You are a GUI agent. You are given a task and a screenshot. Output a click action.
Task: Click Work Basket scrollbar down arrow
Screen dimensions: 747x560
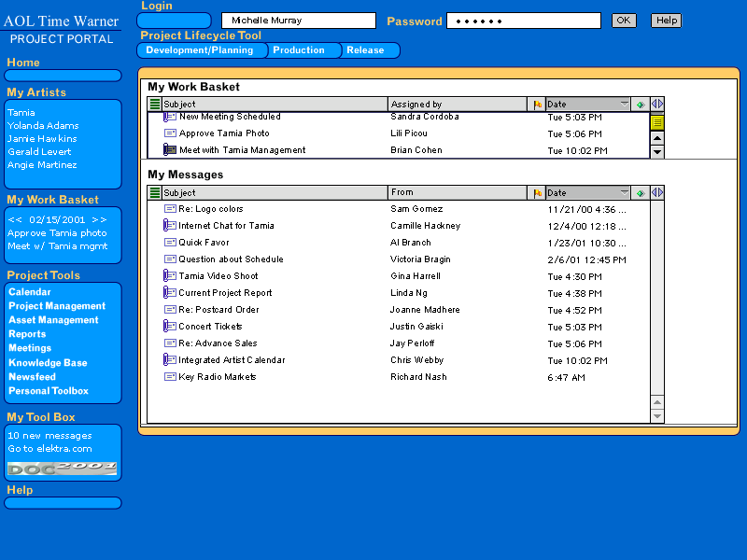click(x=657, y=152)
